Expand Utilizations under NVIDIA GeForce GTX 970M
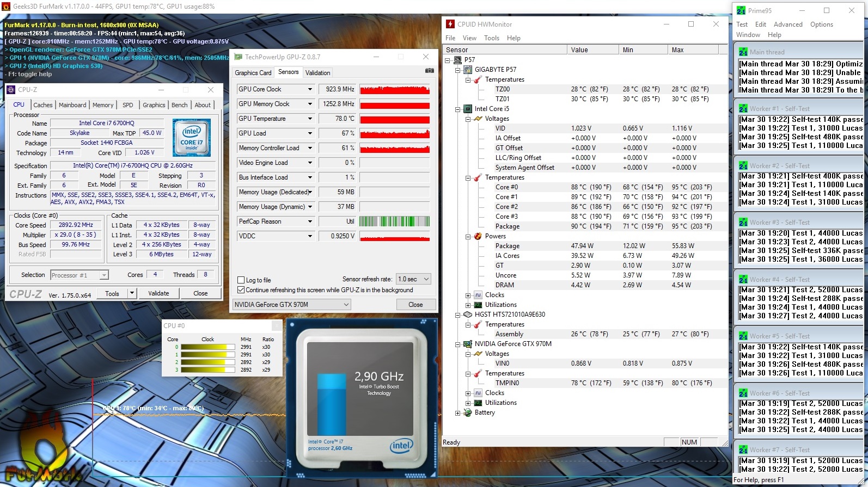 tap(468, 403)
